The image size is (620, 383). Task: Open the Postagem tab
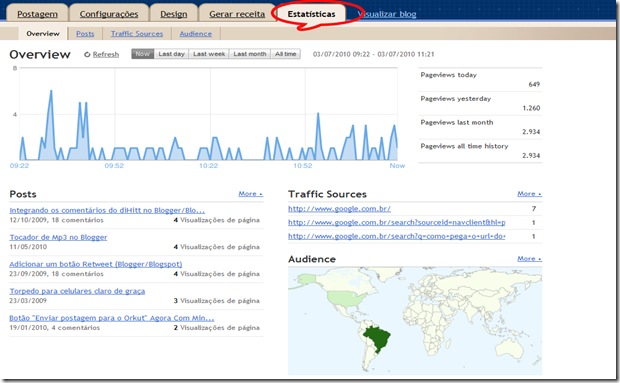[37, 14]
